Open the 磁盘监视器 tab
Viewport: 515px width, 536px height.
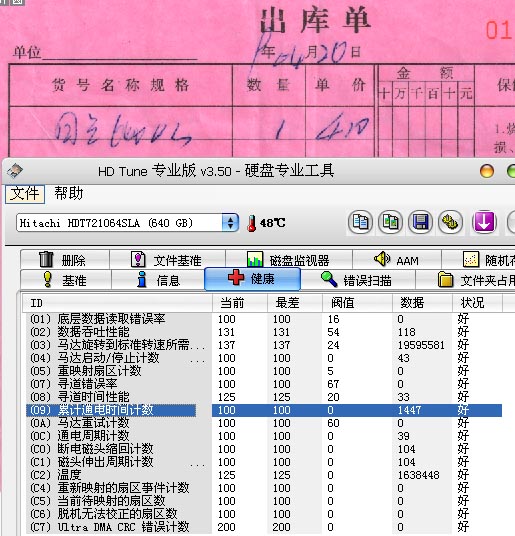[x=288, y=260]
